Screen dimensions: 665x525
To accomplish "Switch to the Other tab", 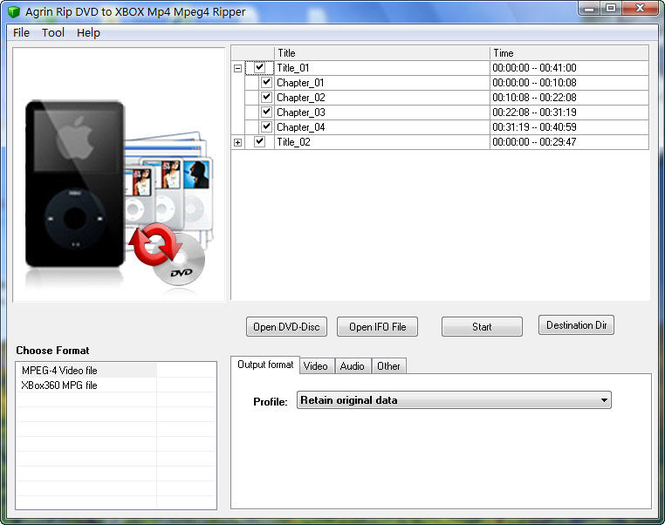I will [389, 366].
